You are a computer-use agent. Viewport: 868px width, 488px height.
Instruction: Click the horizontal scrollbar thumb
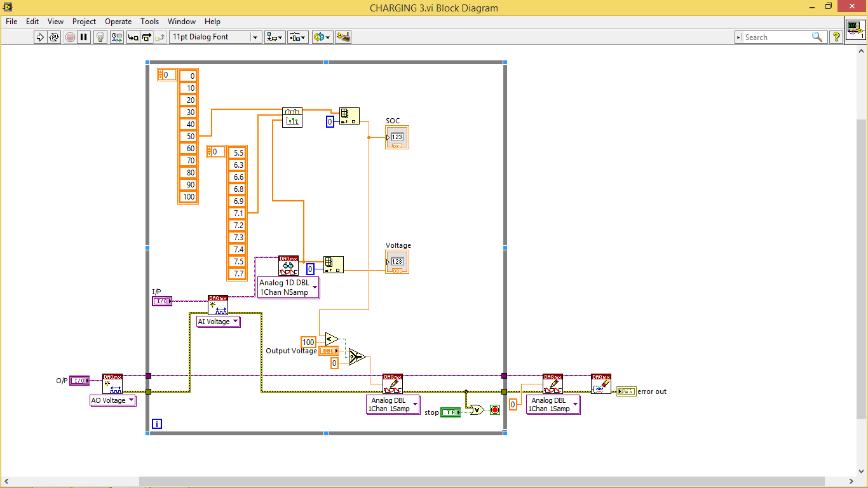tap(481, 481)
